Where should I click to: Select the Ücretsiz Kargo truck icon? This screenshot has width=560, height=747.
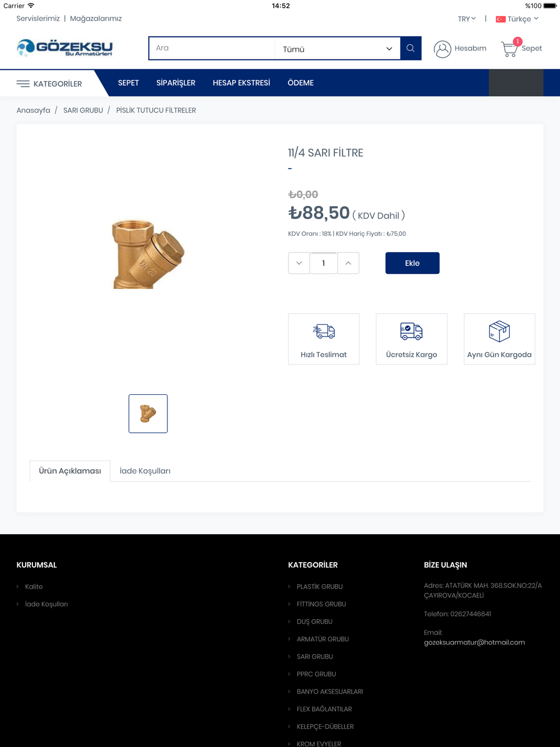click(412, 331)
